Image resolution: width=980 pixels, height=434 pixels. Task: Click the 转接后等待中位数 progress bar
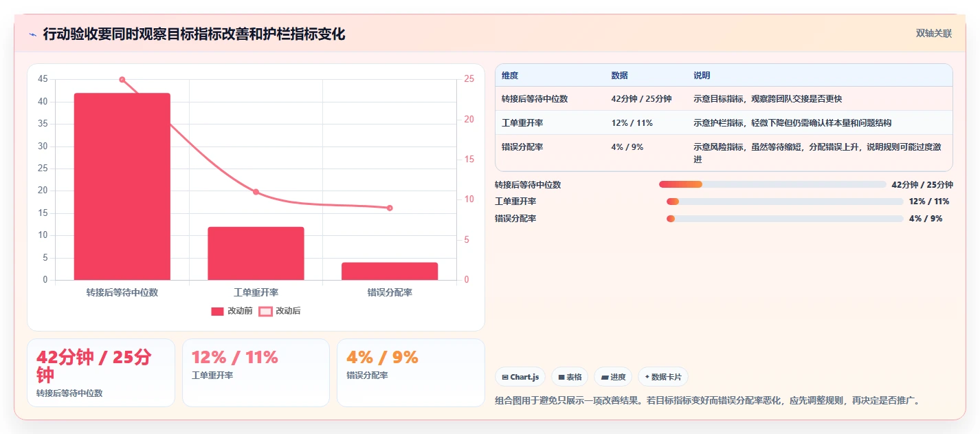point(772,184)
